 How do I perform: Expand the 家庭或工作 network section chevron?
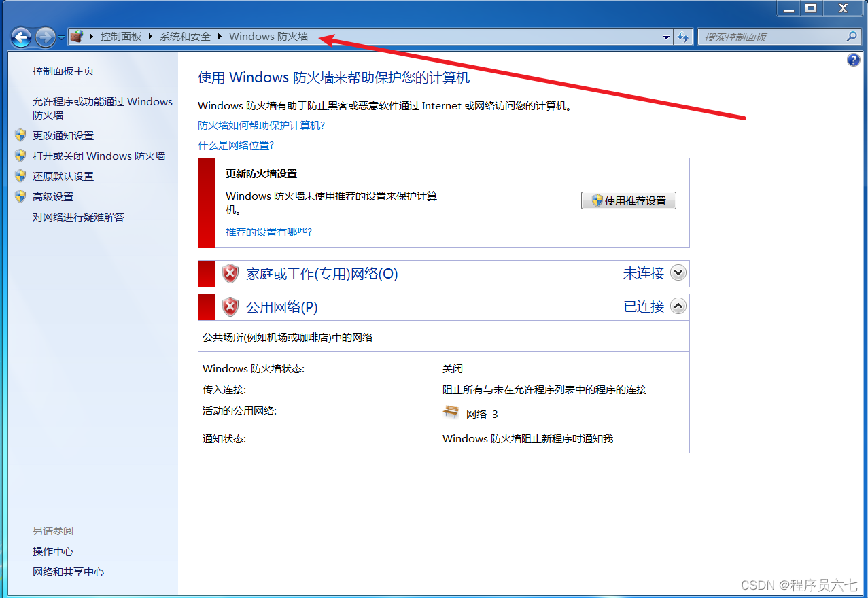pos(678,272)
